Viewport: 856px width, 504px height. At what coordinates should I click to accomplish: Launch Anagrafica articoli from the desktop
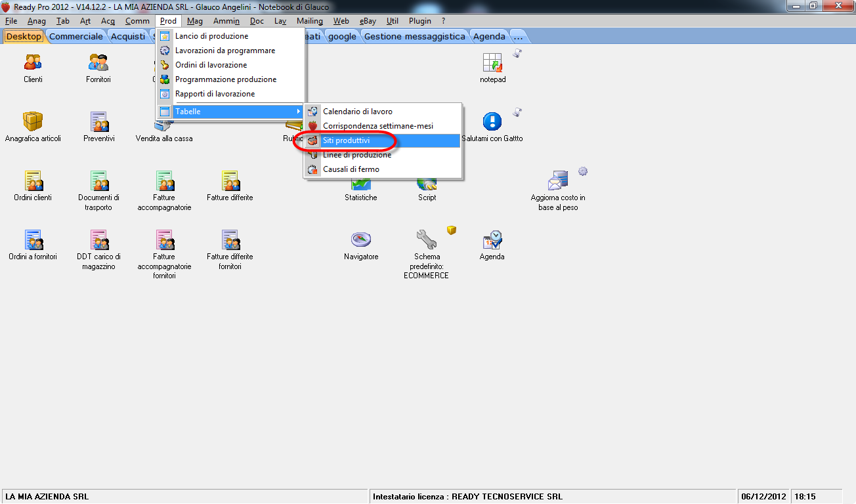click(33, 122)
